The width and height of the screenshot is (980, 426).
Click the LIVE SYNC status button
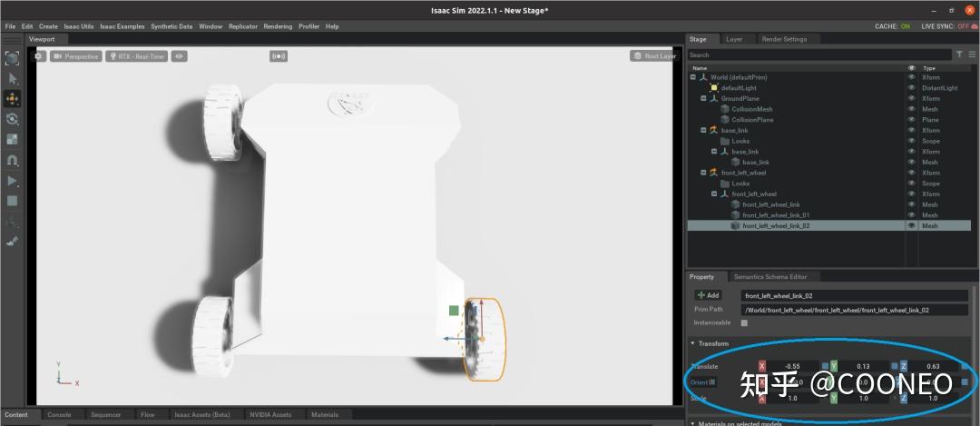tap(950, 26)
